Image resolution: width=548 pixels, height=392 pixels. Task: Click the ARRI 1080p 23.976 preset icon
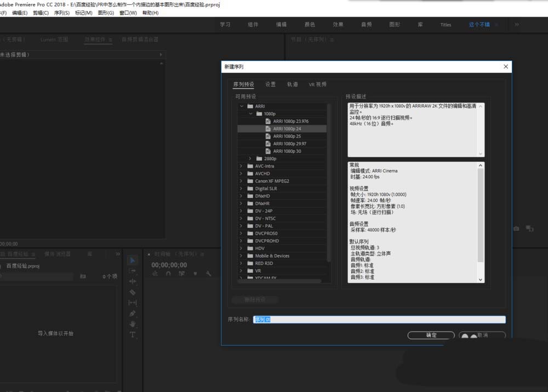268,121
